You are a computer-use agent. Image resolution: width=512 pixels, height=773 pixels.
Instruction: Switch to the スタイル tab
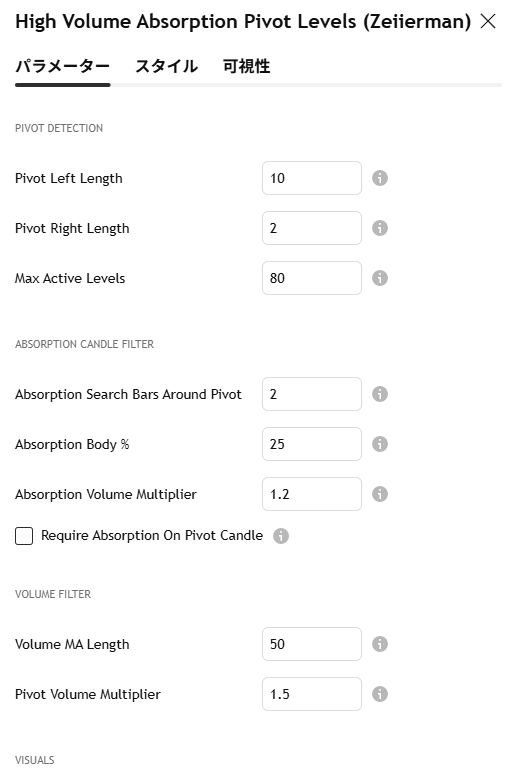point(167,66)
